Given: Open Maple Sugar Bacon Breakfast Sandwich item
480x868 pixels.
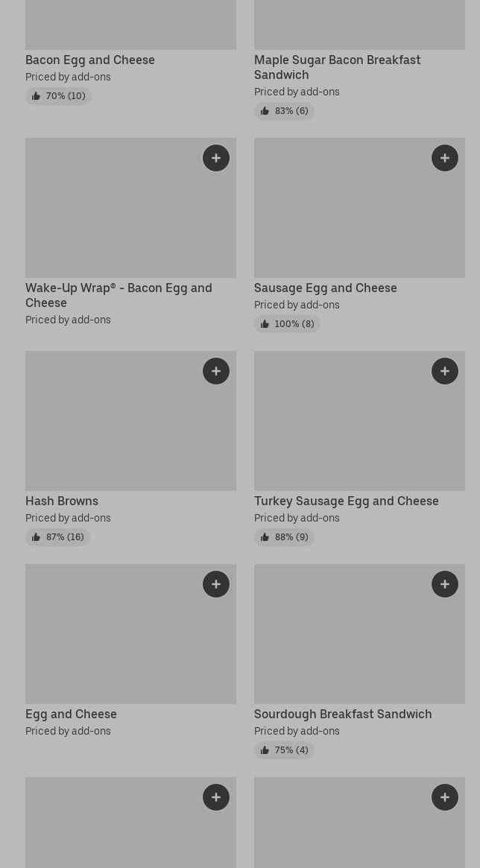Looking at the screenshot, I should 337,67.
